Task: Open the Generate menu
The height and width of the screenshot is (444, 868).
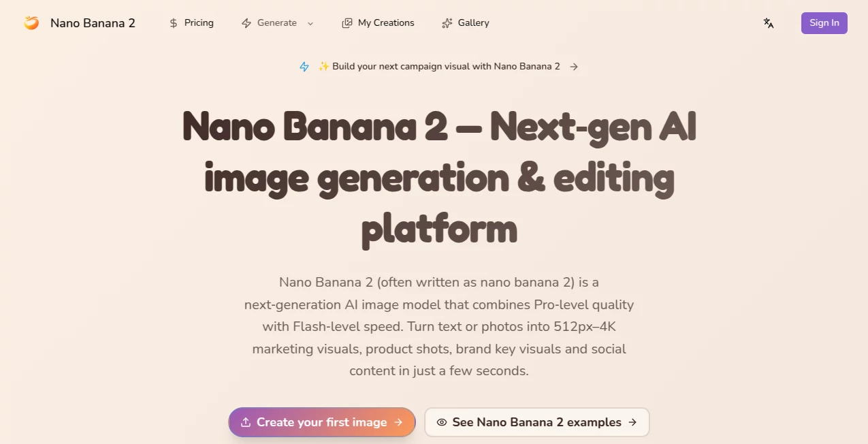Action: (277, 22)
